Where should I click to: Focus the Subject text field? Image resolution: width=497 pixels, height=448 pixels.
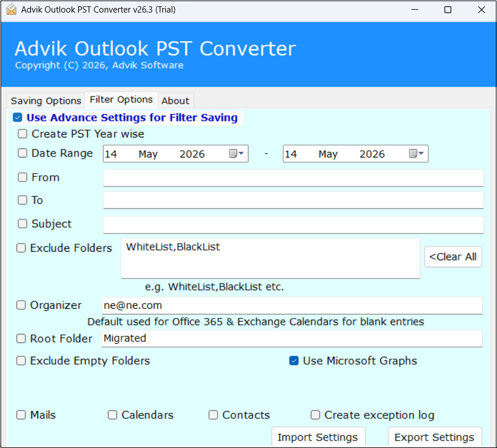coord(293,225)
